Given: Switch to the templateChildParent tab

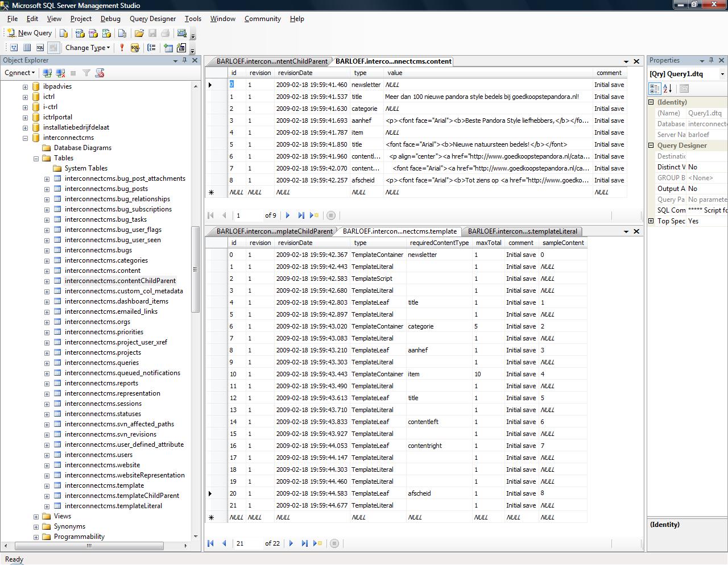Looking at the screenshot, I should [x=274, y=231].
